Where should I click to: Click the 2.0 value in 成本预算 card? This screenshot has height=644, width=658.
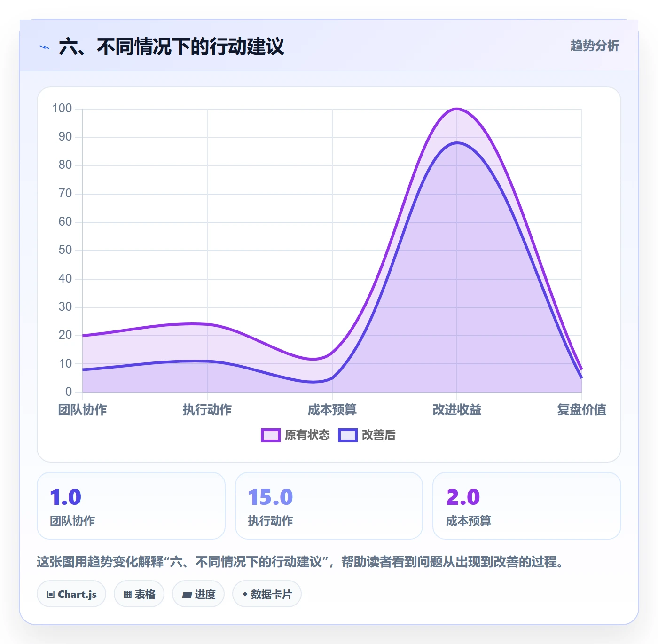(x=463, y=497)
